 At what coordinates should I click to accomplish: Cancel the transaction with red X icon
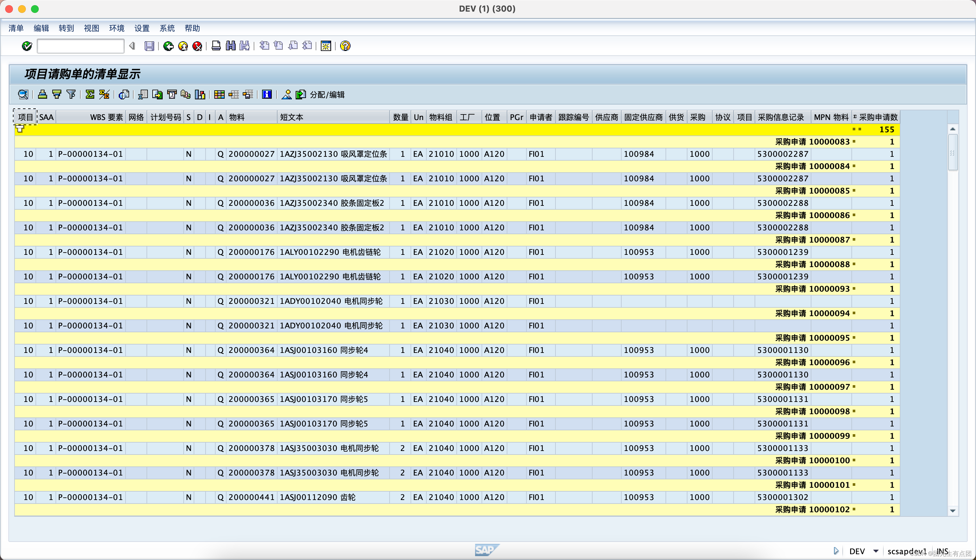(x=197, y=46)
